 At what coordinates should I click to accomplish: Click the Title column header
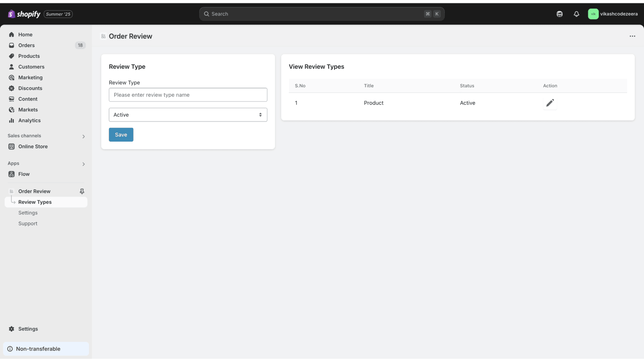[369, 86]
